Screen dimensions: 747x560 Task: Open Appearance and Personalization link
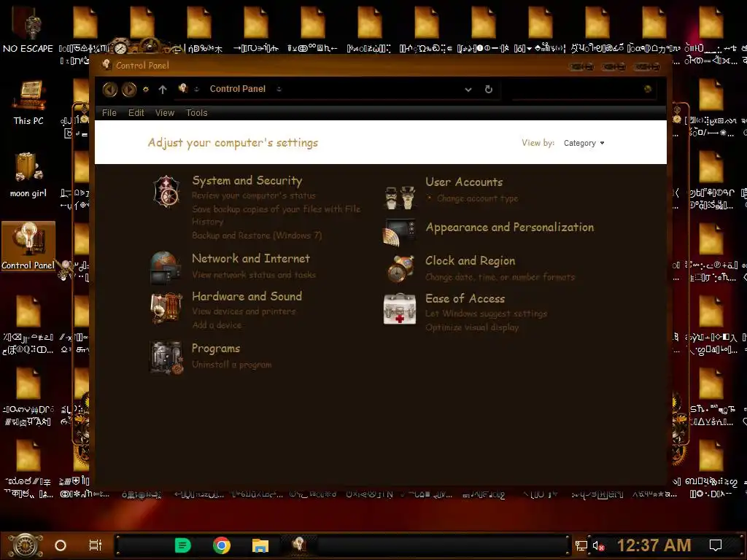pos(510,227)
